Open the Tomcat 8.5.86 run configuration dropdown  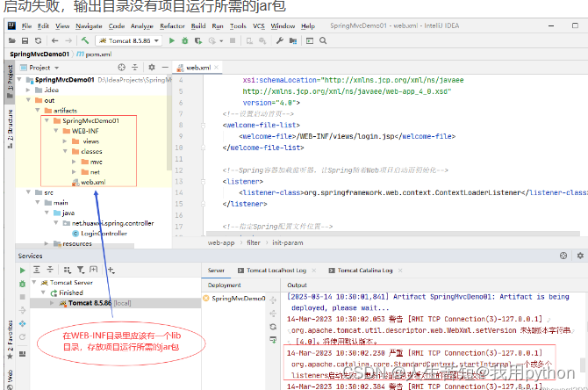[x=129, y=40]
